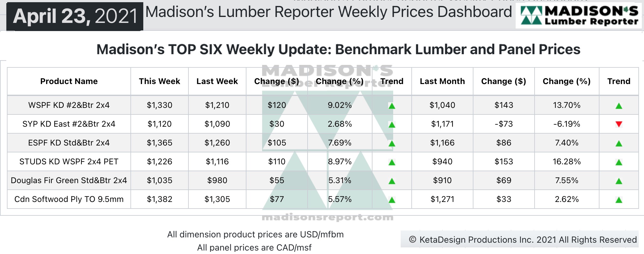Image resolution: width=644 pixels, height=254 pixels.
Task: Click the weekly green trend arrow for Cdn Softwood Ply
Action: pyautogui.click(x=392, y=200)
